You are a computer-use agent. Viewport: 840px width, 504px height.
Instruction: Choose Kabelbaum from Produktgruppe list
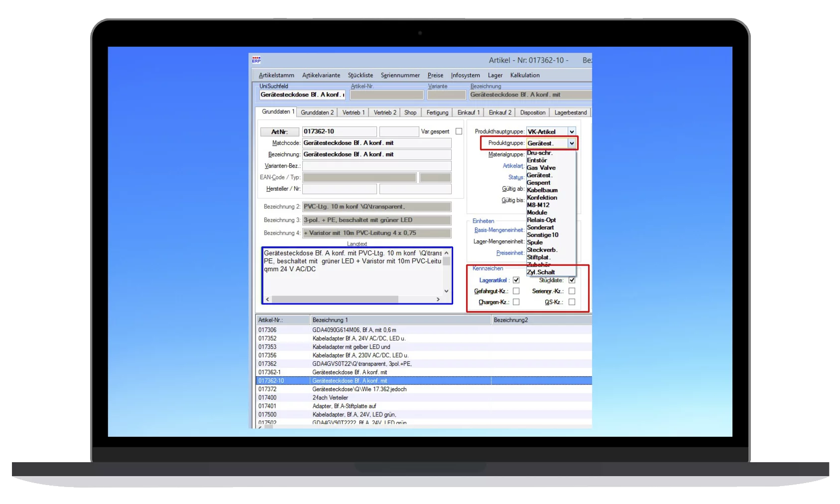tap(551, 190)
